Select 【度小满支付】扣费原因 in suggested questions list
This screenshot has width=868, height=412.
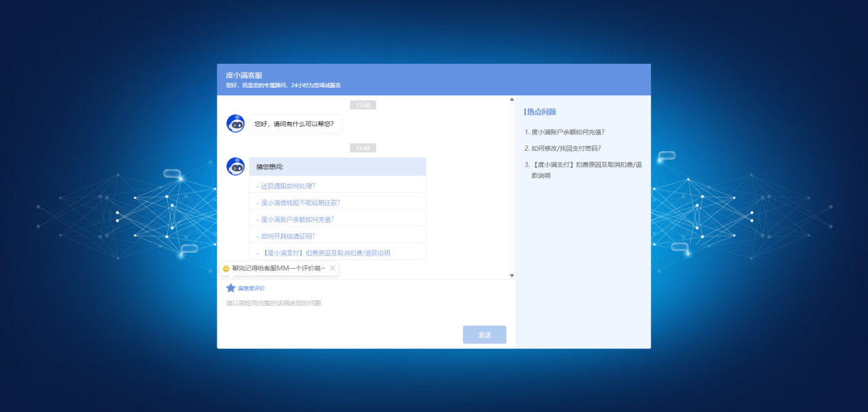pyautogui.click(x=325, y=253)
